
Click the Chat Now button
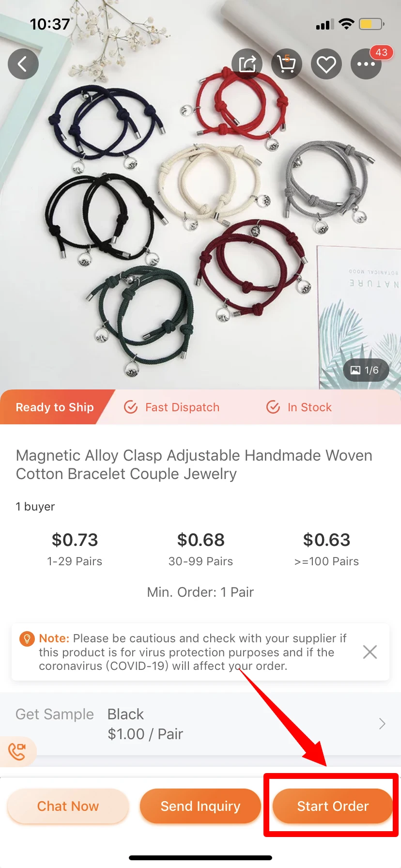tap(68, 806)
